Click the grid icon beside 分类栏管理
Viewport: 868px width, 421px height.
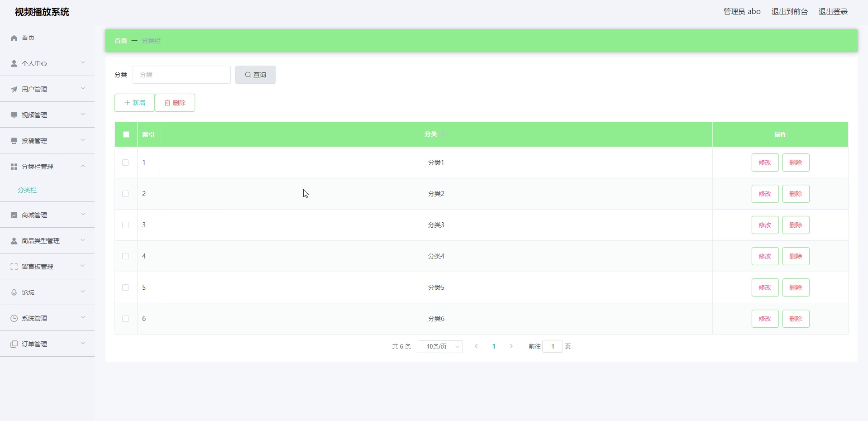coord(14,167)
